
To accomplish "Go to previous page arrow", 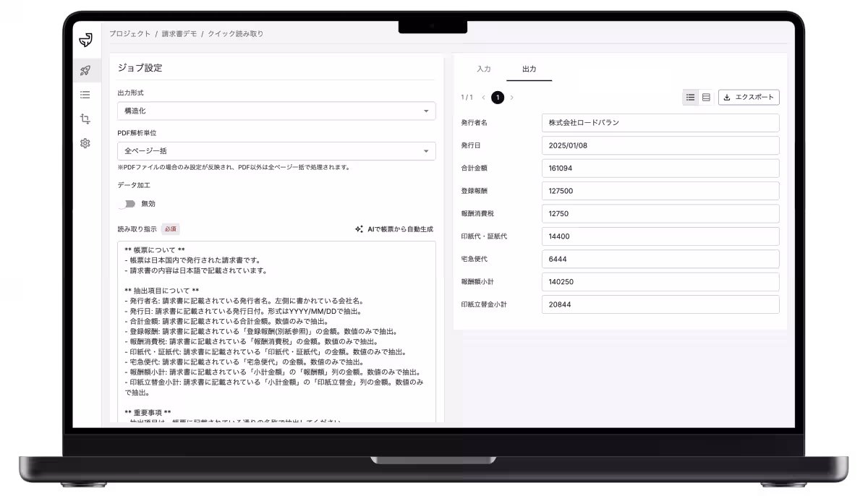I will [x=483, y=97].
